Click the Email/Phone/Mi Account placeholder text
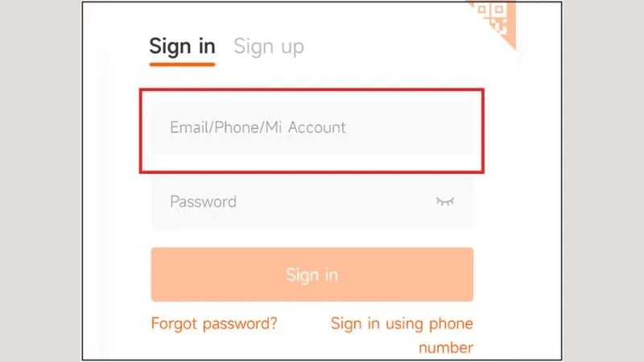 pyautogui.click(x=258, y=127)
